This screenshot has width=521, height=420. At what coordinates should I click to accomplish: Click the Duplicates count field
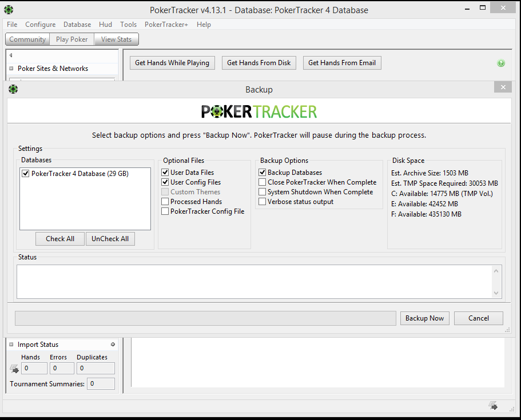96,368
